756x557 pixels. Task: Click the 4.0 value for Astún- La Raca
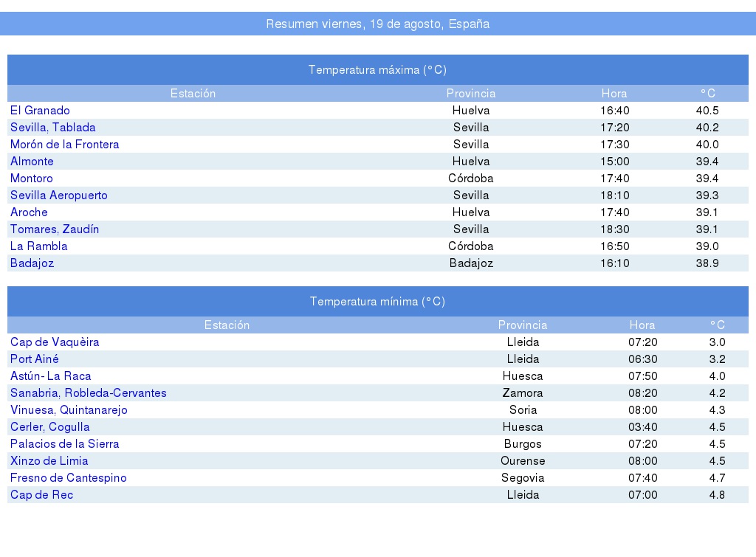[x=717, y=376]
